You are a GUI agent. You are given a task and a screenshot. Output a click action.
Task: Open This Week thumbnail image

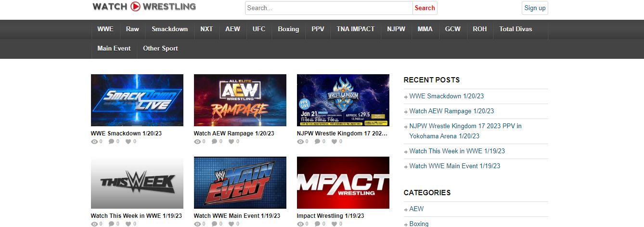click(x=137, y=183)
